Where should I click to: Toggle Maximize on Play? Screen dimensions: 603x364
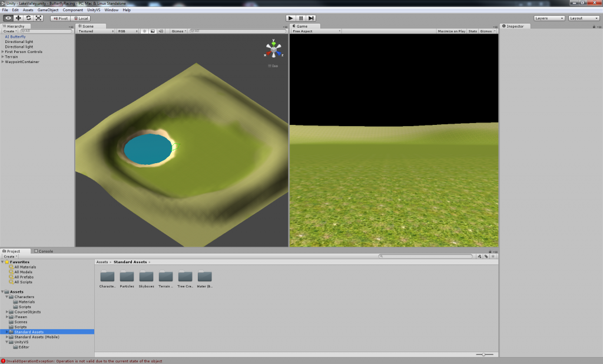click(452, 31)
